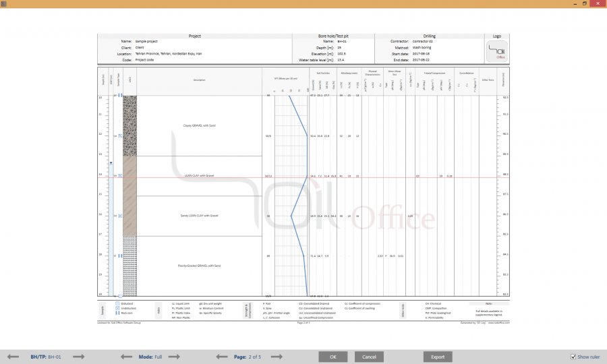
Task: Restore the window size
Action: pyautogui.click(x=585, y=3)
